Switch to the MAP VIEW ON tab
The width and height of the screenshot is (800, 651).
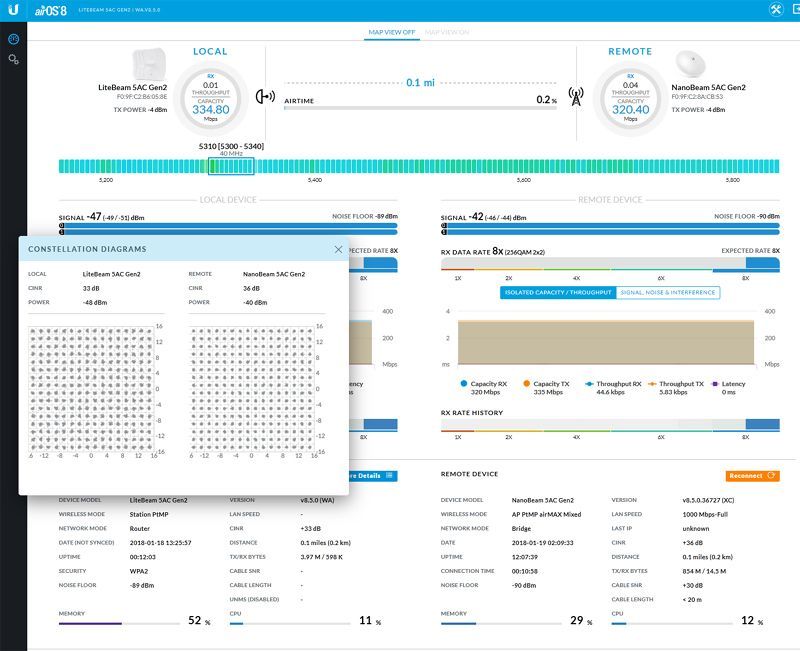pyautogui.click(x=447, y=32)
